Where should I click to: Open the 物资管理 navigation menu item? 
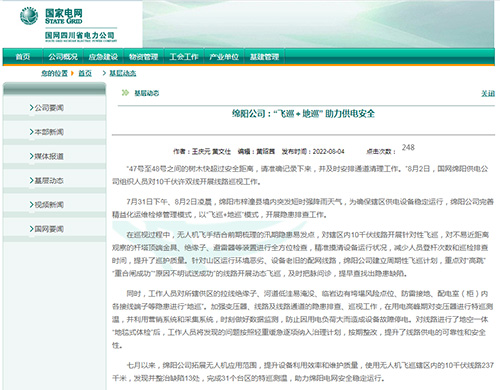(x=143, y=57)
